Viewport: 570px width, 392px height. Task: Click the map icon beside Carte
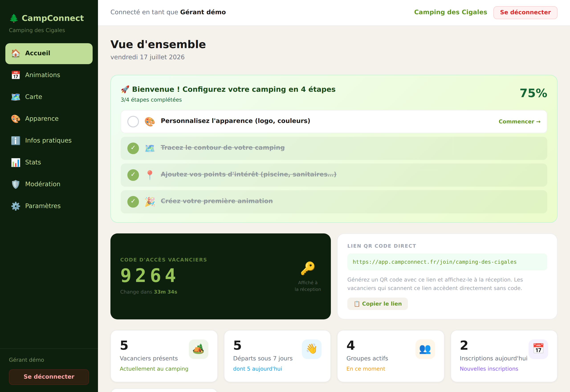[x=16, y=97]
